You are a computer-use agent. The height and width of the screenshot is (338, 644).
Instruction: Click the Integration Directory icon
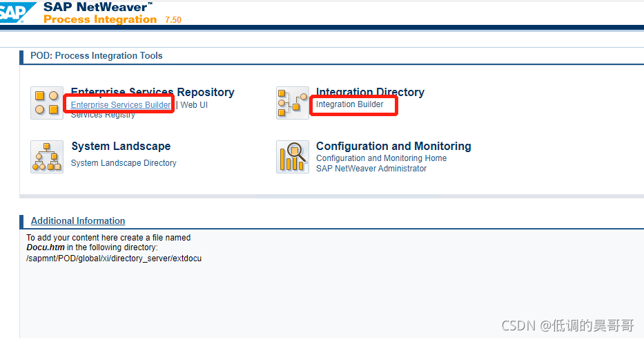(x=293, y=103)
